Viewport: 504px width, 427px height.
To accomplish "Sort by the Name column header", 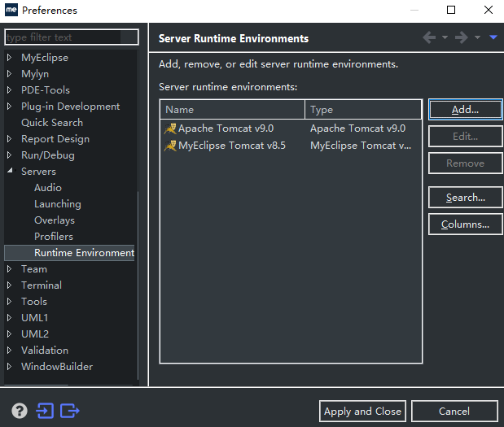I will point(232,110).
